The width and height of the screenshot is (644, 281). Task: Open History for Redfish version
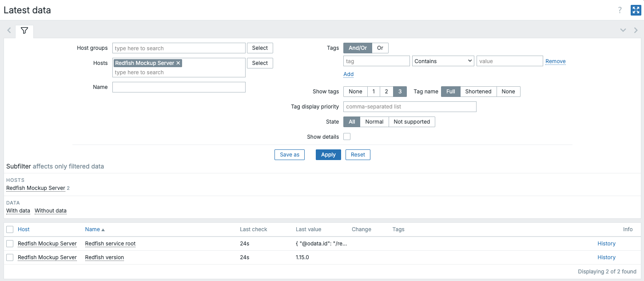tap(606, 257)
